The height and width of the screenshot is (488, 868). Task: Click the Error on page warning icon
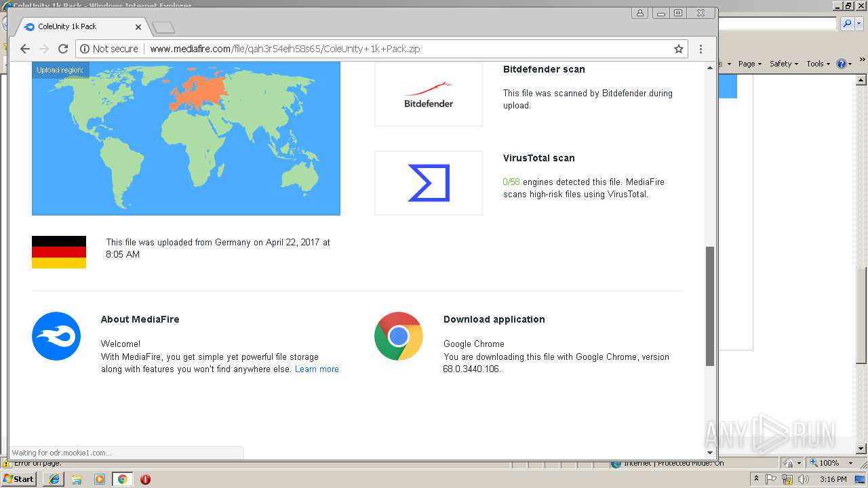tap(7, 464)
